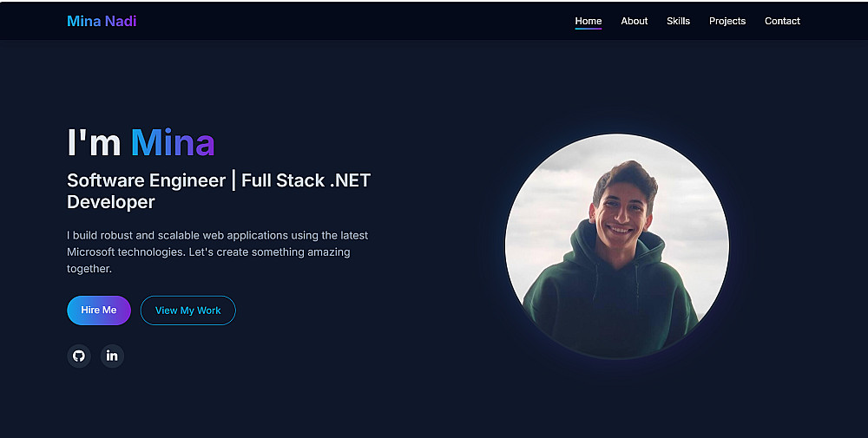868x438 pixels.
Task: Navigate to the Skills section
Action: pyautogui.click(x=678, y=21)
